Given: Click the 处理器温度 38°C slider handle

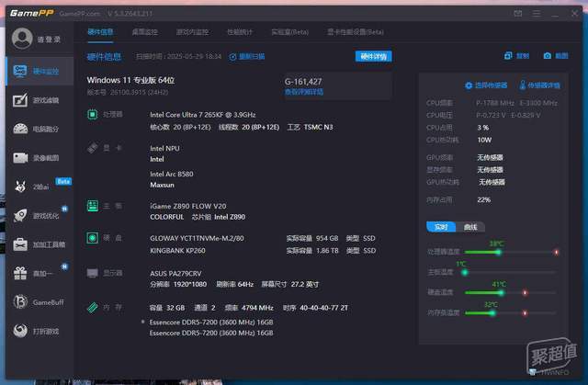Looking at the screenshot, I should pyautogui.click(x=498, y=253).
